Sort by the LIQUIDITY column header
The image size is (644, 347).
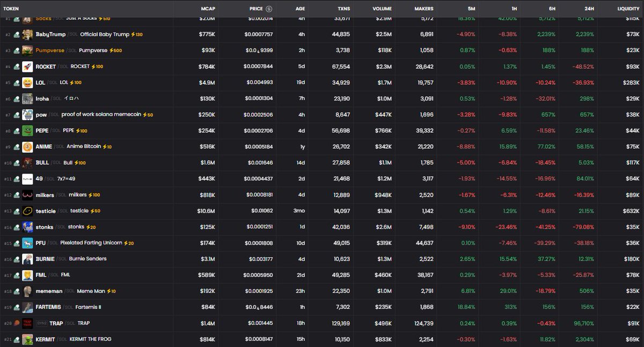tap(628, 9)
